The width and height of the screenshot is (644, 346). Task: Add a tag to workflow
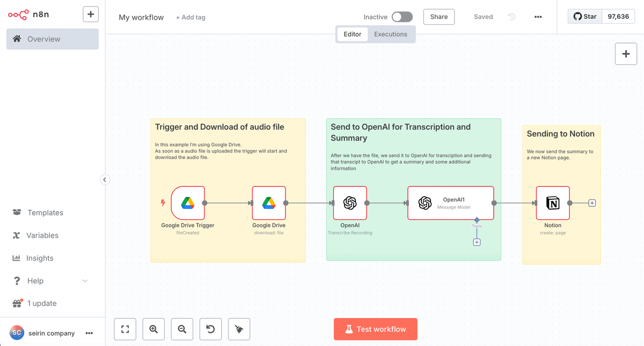pyautogui.click(x=191, y=17)
